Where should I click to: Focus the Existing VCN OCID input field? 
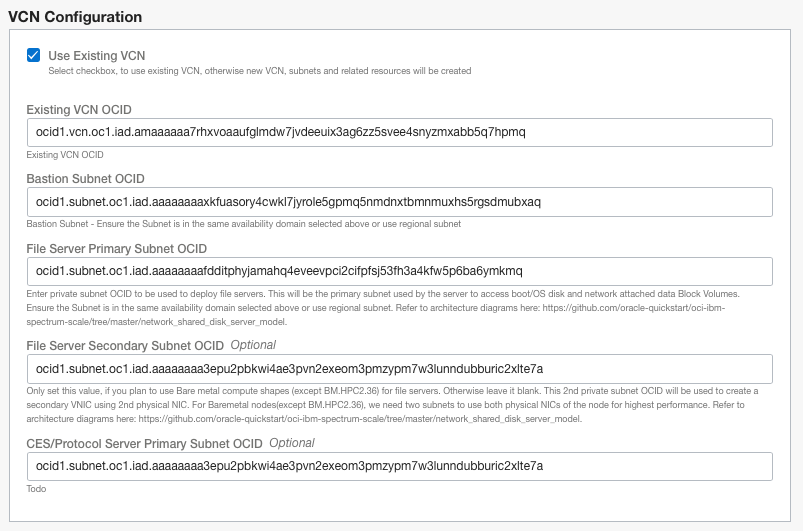point(400,133)
